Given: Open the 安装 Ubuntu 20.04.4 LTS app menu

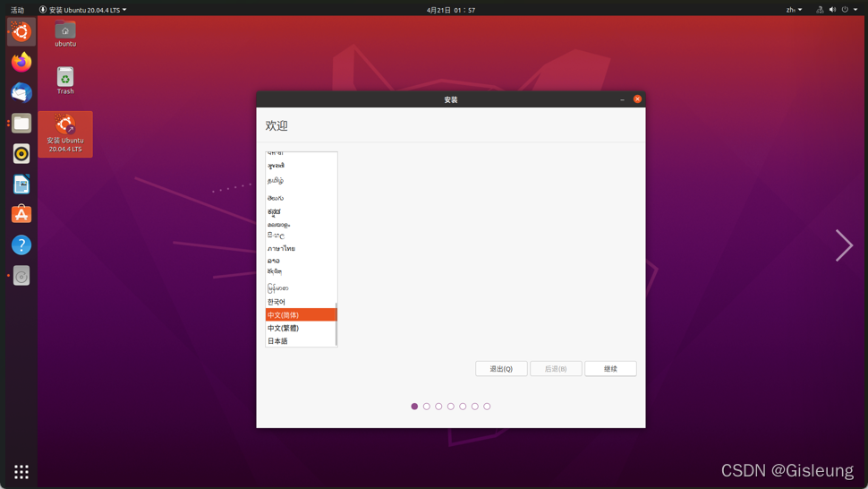Looking at the screenshot, I should tap(82, 10).
